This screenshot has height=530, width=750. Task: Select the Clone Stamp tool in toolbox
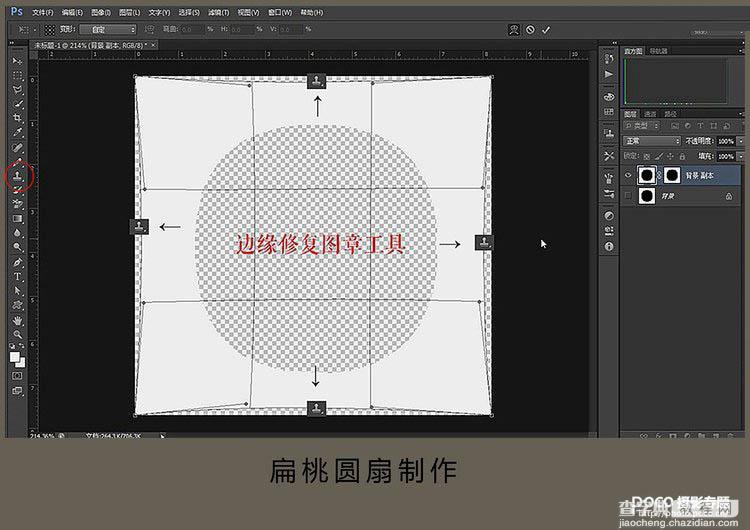point(18,176)
